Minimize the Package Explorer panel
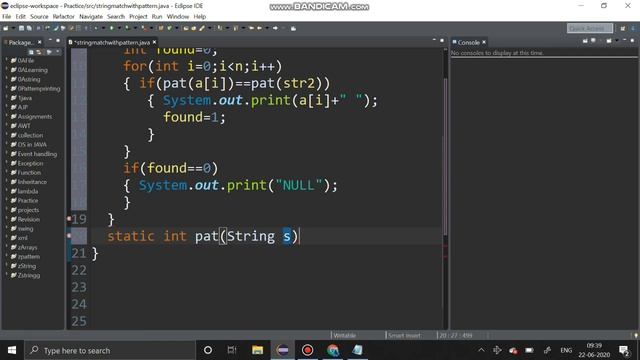Screen dimensions: 640x360 (50, 40)
